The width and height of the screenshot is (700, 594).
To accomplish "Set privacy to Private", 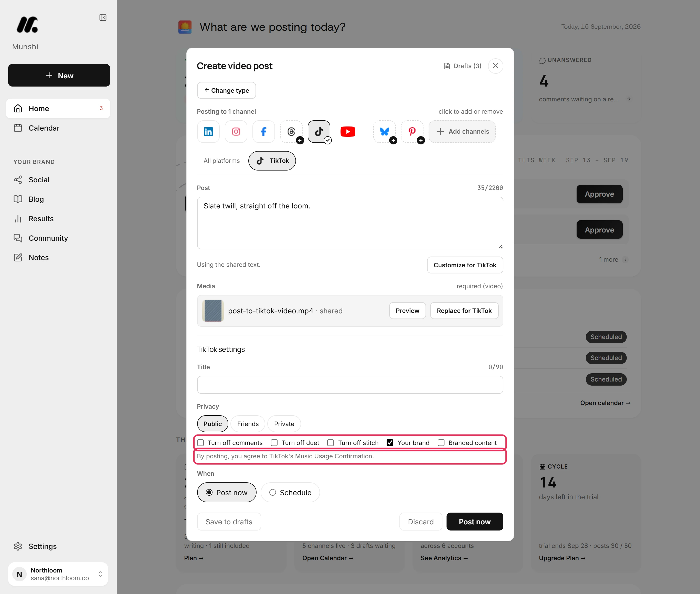I will [x=284, y=424].
